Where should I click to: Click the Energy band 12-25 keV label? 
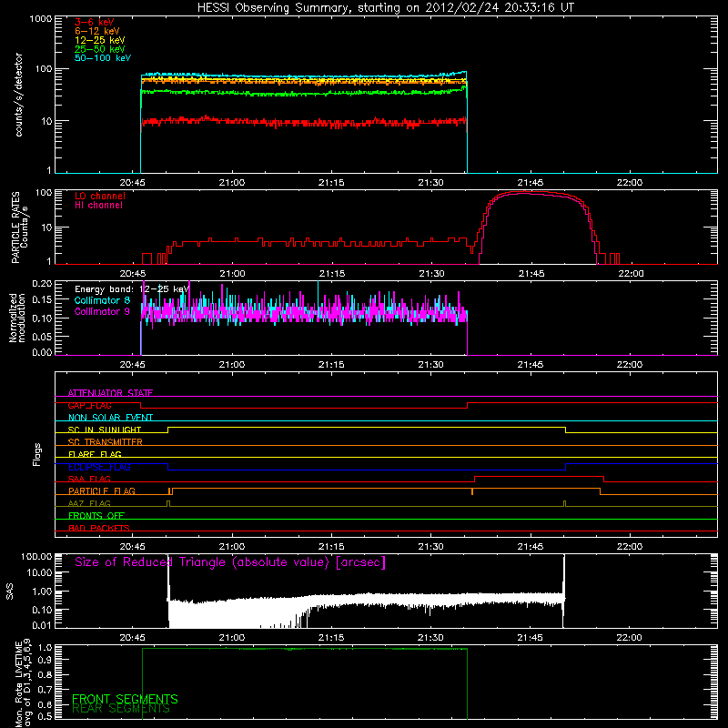pyautogui.click(x=132, y=289)
